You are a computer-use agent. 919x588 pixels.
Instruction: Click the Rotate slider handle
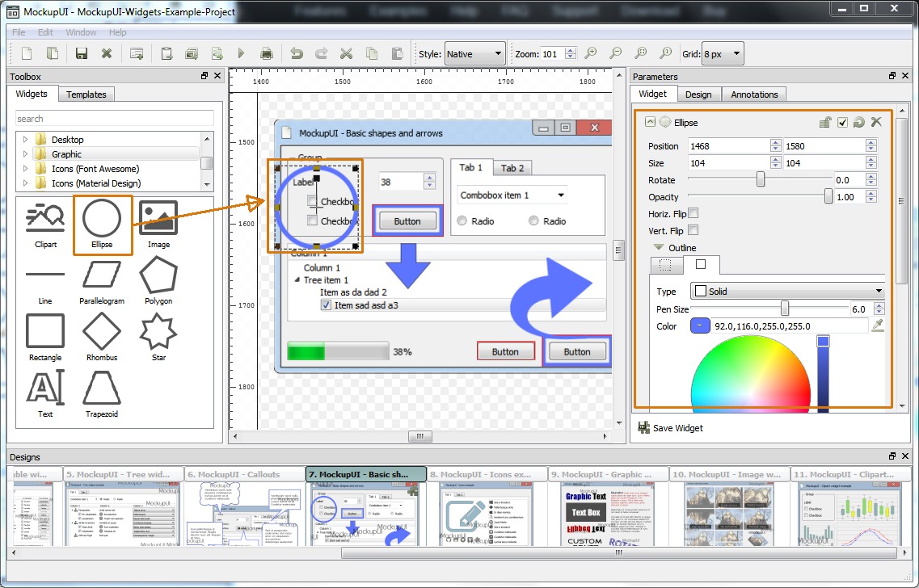click(x=760, y=178)
